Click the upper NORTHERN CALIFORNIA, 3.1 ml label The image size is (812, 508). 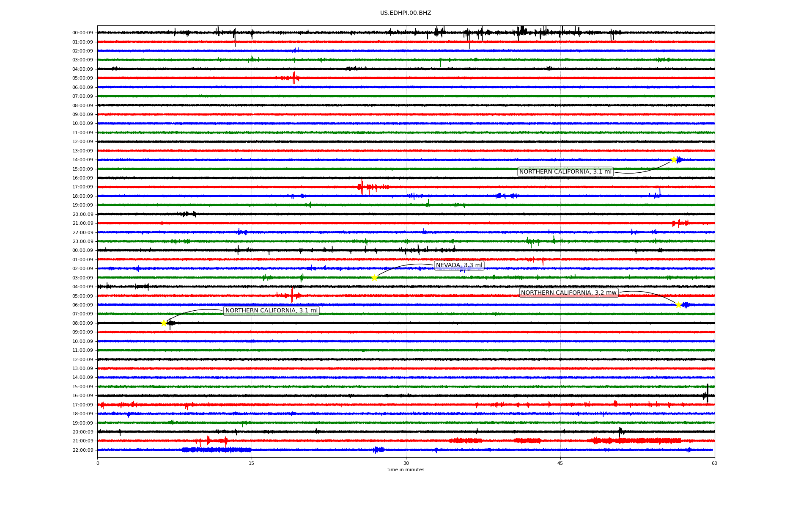565,172
